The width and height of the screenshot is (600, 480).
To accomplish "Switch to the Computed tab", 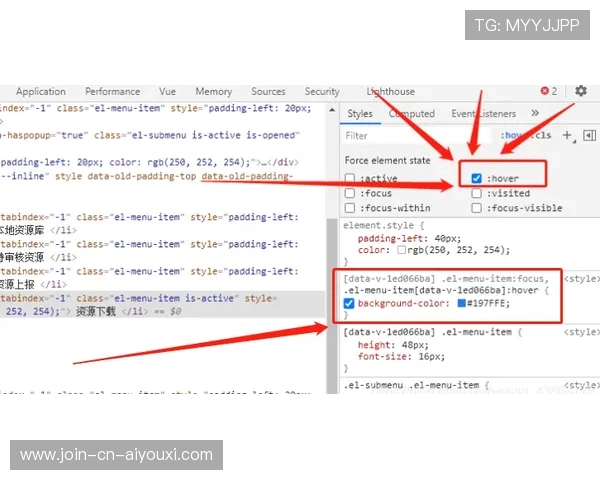I will pyautogui.click(x=411, y=114).
